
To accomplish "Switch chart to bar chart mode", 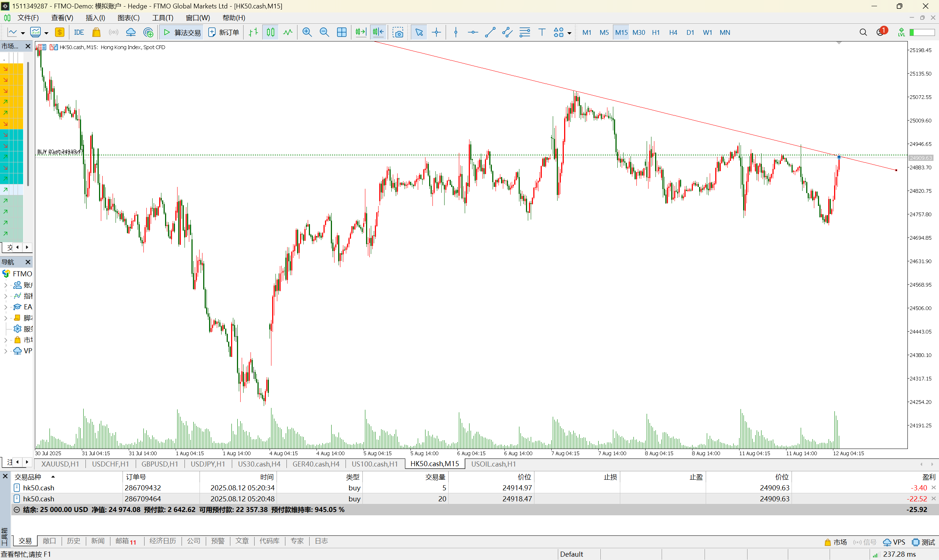I will pyautogui.click(x=253, y=33).
